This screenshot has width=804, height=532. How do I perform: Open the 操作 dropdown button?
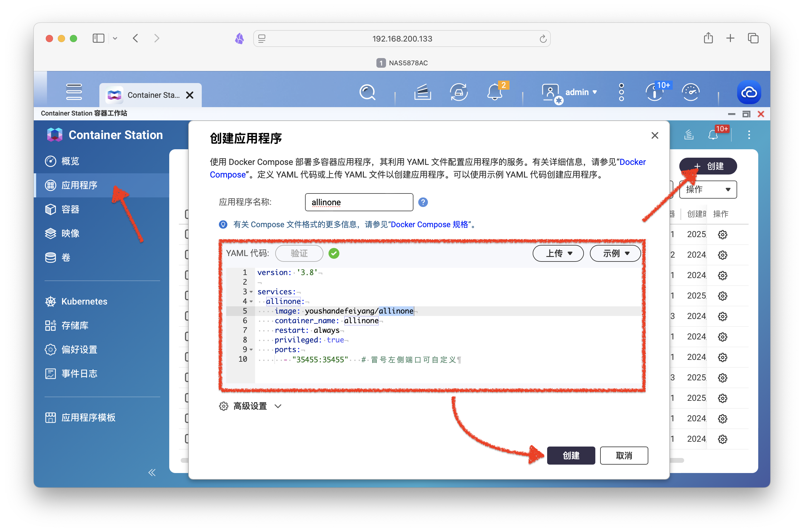708,189
